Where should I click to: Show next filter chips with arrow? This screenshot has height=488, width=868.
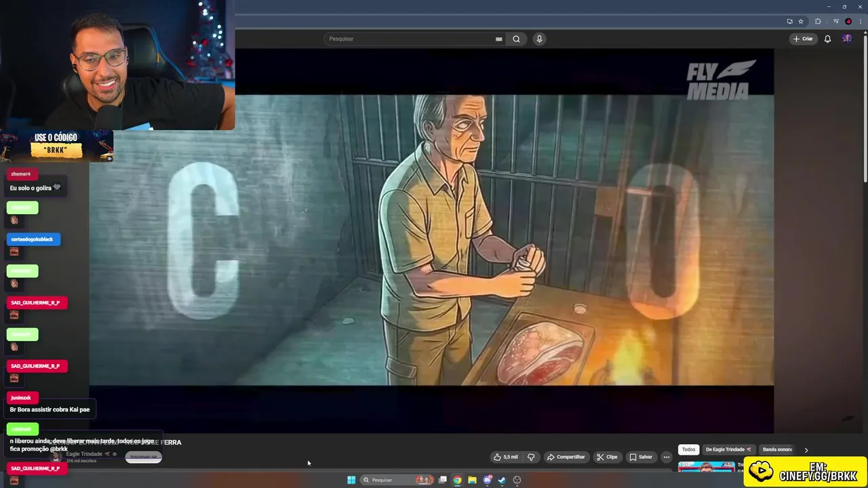(x=806, y=449)
